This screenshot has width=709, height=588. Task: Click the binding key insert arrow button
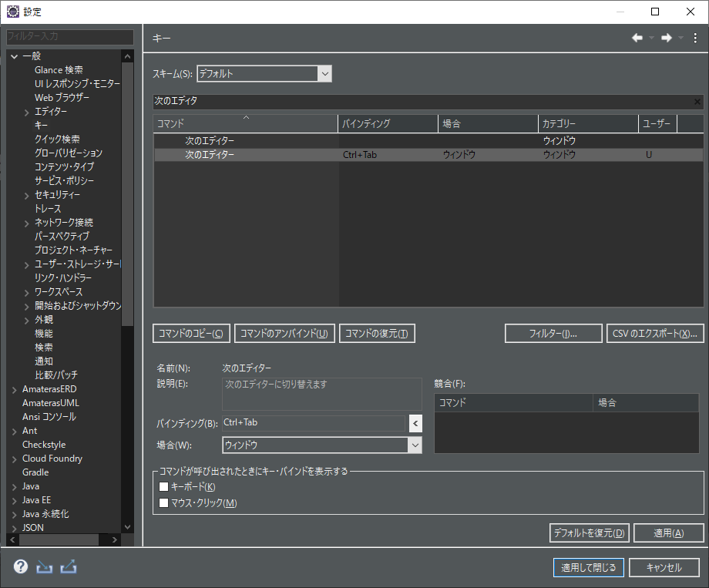(x=415, y=424)
